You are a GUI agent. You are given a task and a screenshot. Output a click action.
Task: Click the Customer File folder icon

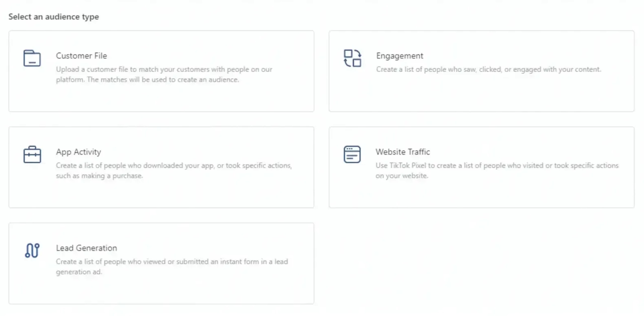(32, 58)
